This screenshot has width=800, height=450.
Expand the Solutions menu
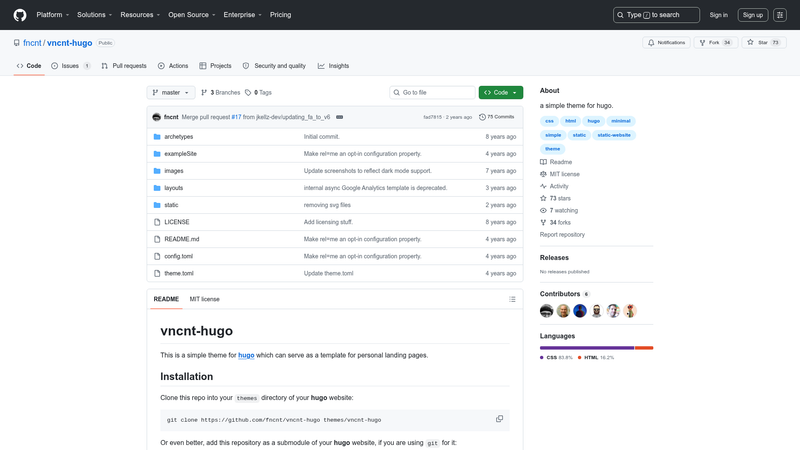pyautogui.click(x=94, y=15)
